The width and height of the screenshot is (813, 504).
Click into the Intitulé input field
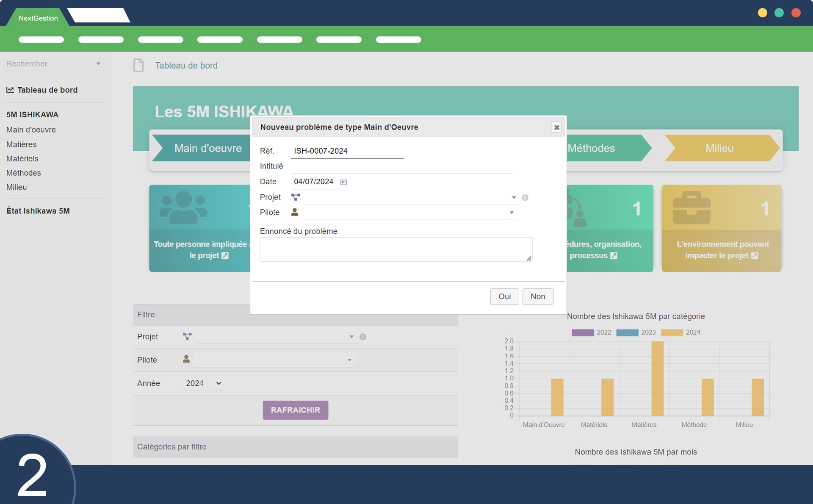tap(401, 166)
